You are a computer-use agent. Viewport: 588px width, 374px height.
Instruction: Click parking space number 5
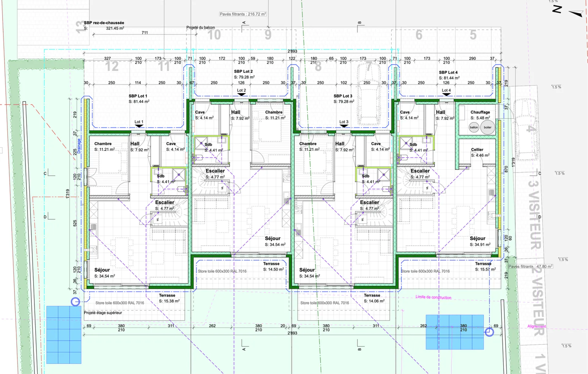(473, 35)
